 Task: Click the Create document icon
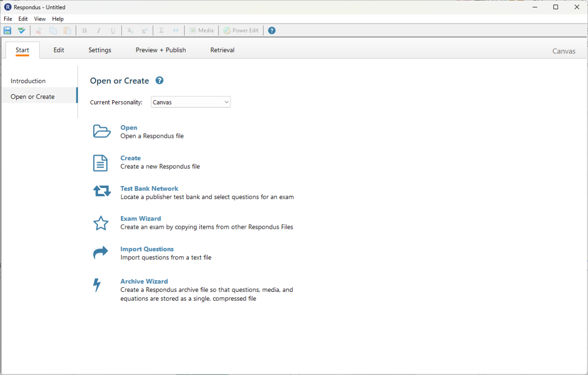(101, 162)
